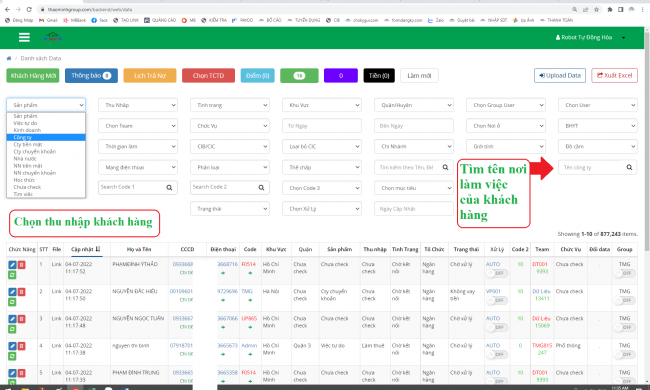Click sort icon on Cập nhật column
The width and height of the screenshot is (650, 390).
pyautogui.click(x=98, y=249)
